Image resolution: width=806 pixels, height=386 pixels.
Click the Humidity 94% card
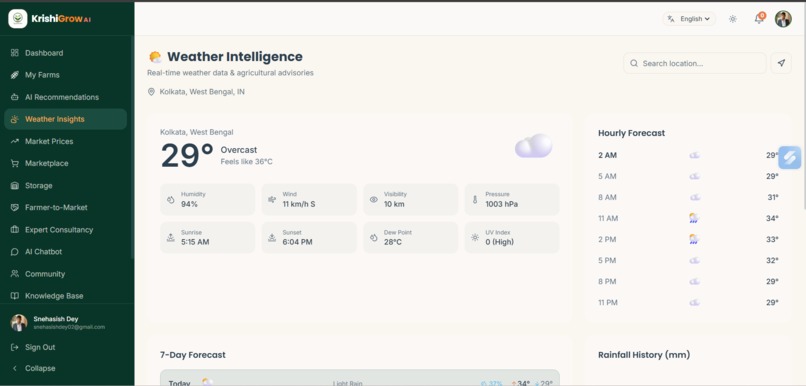coord(208,199)
